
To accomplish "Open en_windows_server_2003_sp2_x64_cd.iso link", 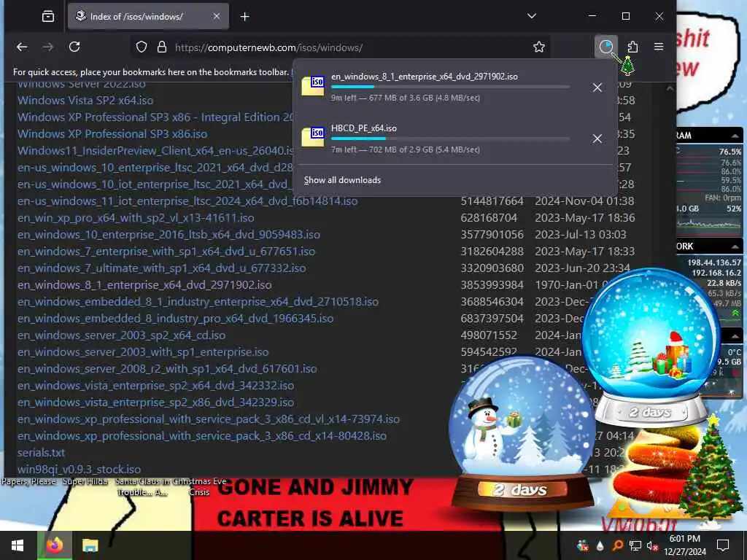I will click(x=122, y=335).
